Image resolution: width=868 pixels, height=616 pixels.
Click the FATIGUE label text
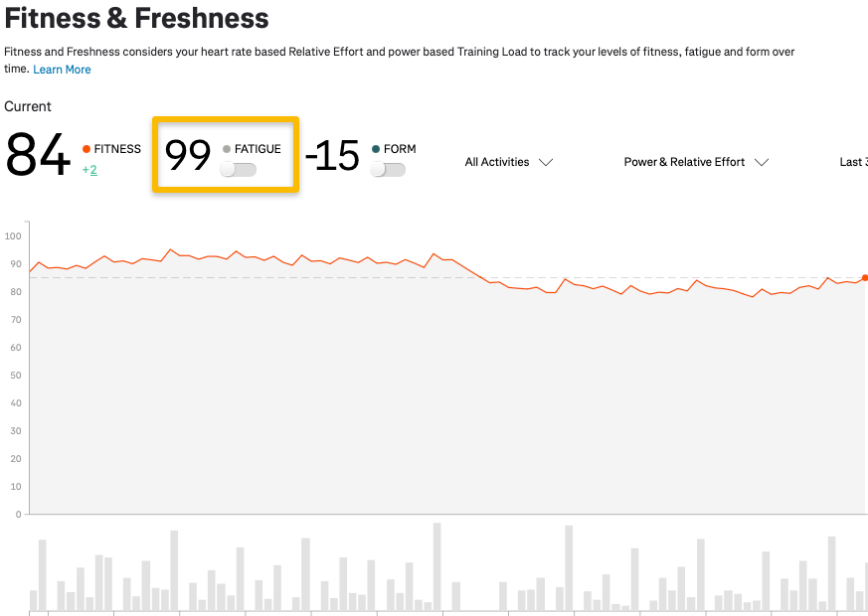258,150
